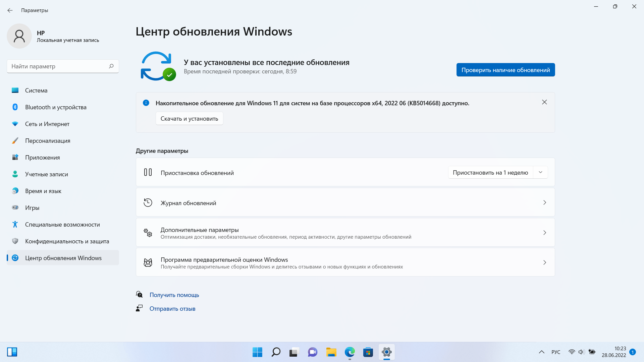Screen dimensions: 644x362
Task: Open Bluetooth и устройства settings
Action: [x=63, y=107]
